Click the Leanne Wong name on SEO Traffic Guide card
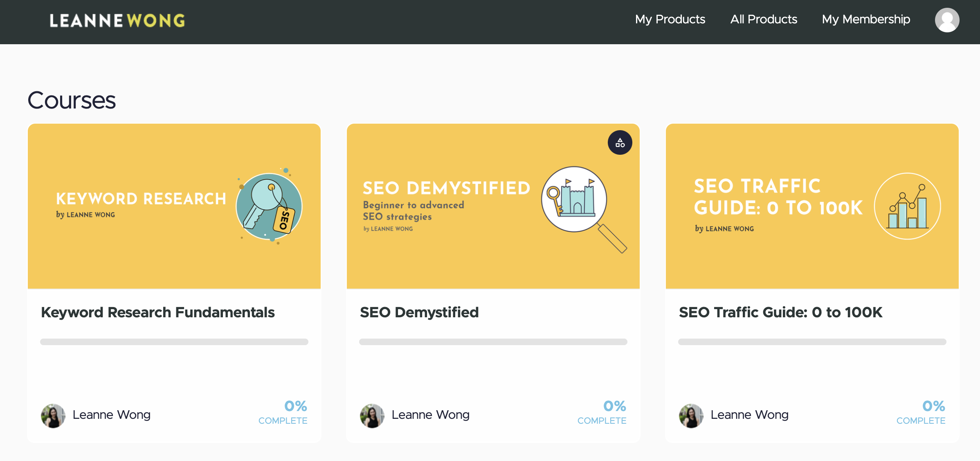The image size is (980, 461). [750, 415]
